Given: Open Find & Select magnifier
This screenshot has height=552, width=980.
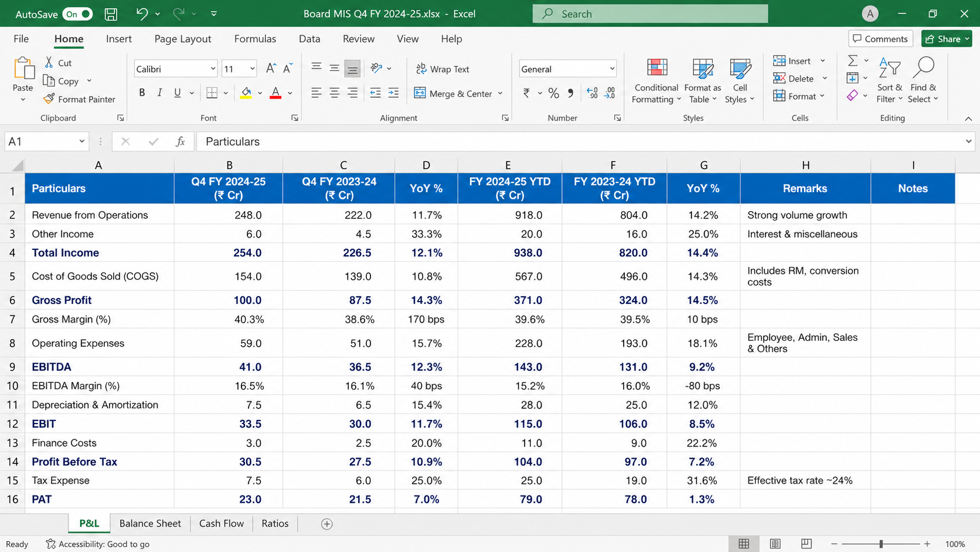Looking at the screenshot, I should [923, 82].
